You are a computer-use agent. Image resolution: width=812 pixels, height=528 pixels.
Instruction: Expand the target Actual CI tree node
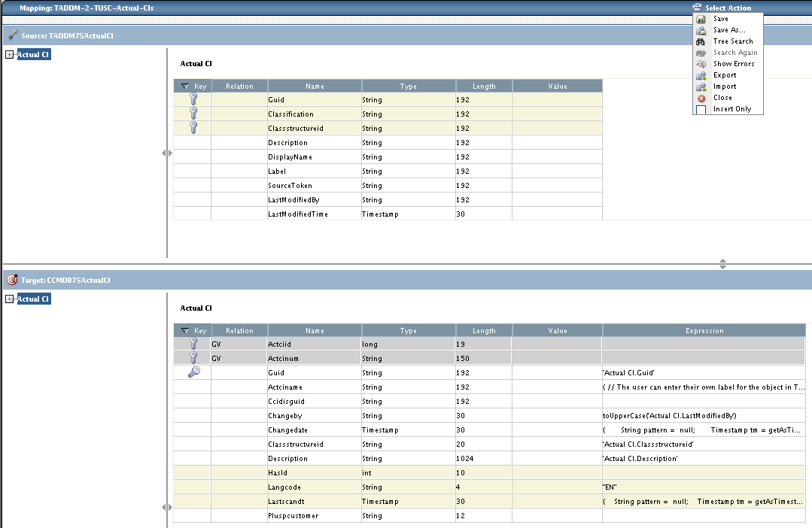pyautogui.click(x=9, y=299)
